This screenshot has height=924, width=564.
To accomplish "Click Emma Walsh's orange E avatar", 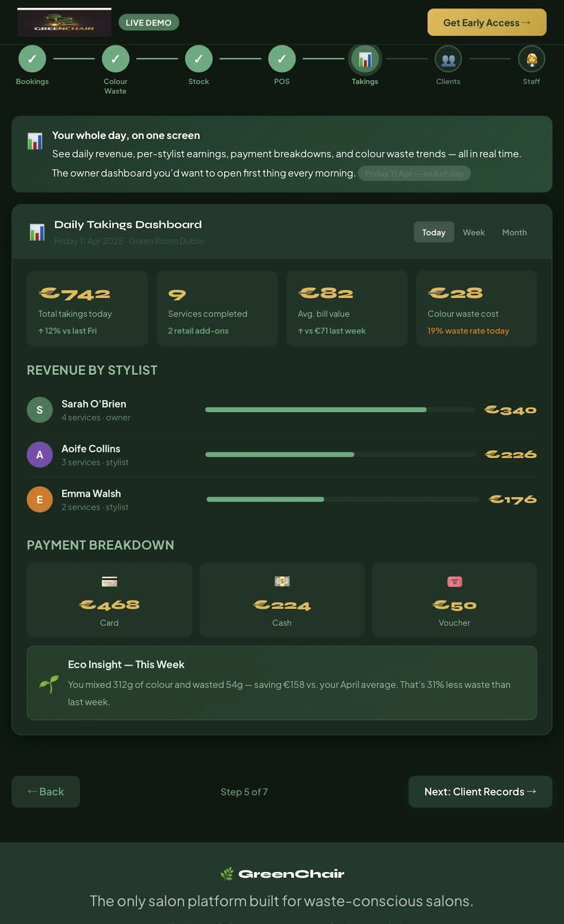I will pyautogui.click(x=40, y=499).
